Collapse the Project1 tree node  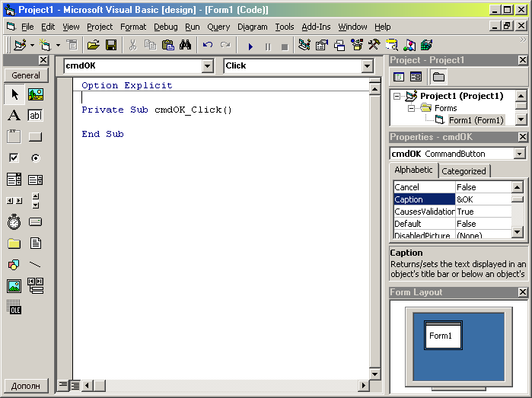click(397, 97)
